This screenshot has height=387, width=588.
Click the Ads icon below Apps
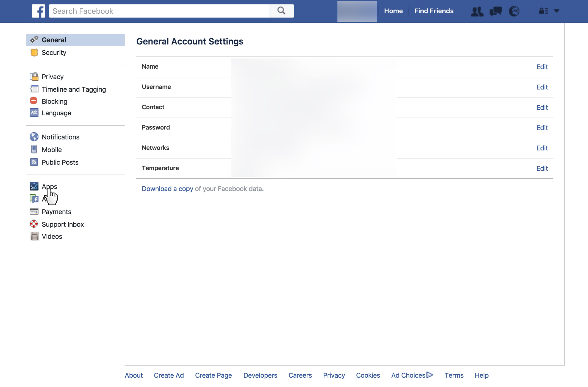pos(34,199)
